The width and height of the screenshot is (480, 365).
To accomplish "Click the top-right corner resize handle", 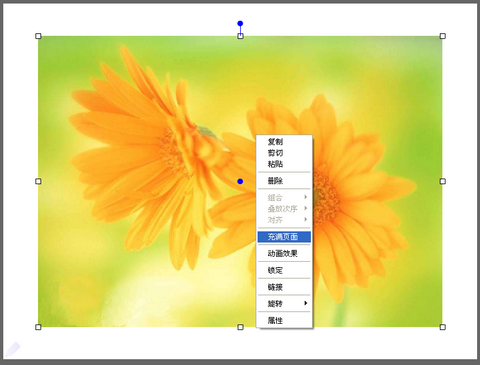I will point(443,36).
